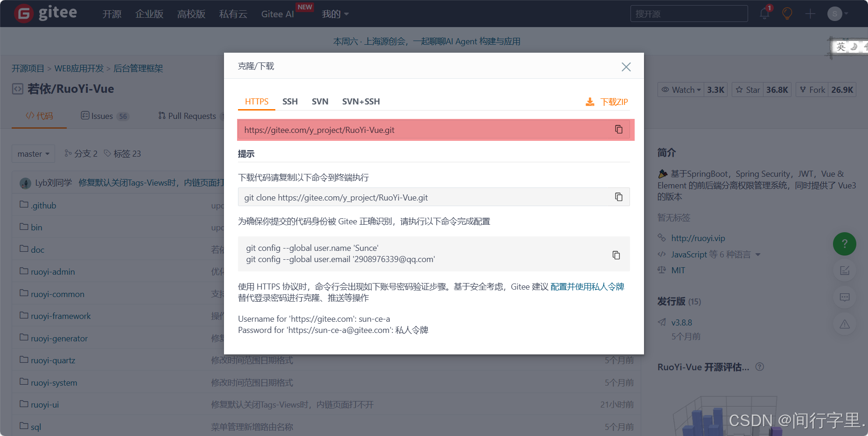Viewport: 868px width, 436px height.
Task: Open the 高校版 nav item
Action: pyautogui.click(x=191, y=14)
